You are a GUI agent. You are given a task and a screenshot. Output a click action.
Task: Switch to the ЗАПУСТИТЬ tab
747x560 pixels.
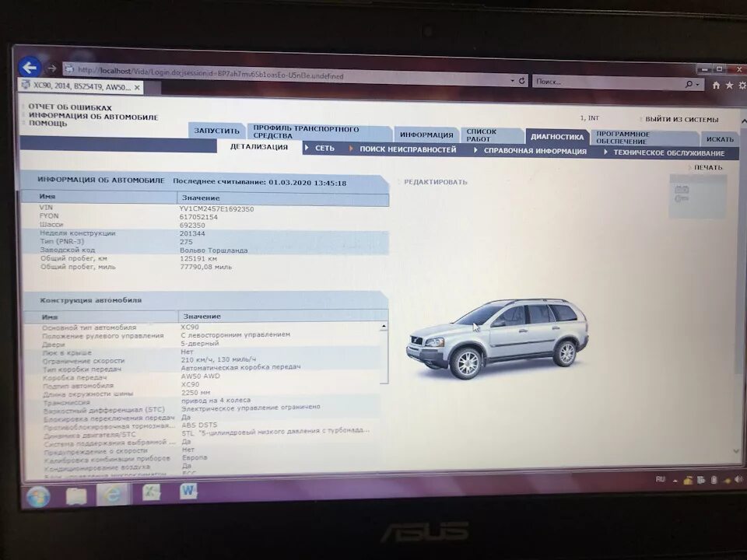pyautogui.click(x=216, y=131)
